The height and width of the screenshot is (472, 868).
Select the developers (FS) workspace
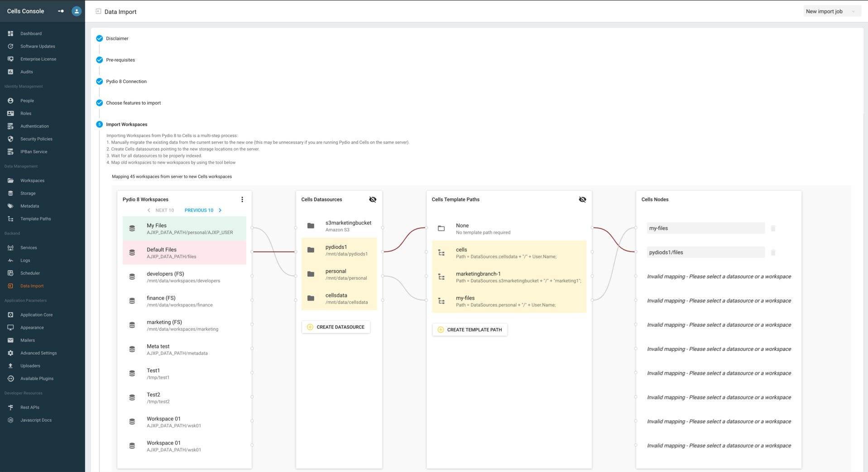coord(184,277)
